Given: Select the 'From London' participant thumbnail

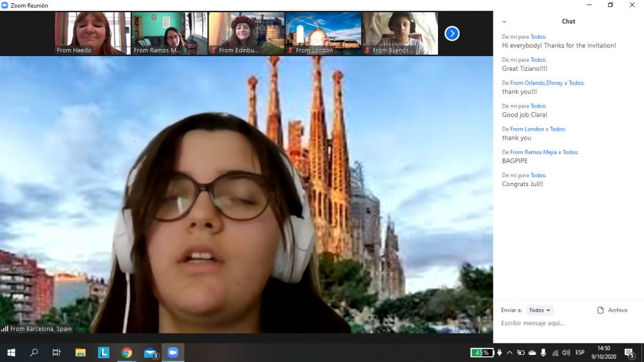Looking at the screenshot, I should coord(323,33).
